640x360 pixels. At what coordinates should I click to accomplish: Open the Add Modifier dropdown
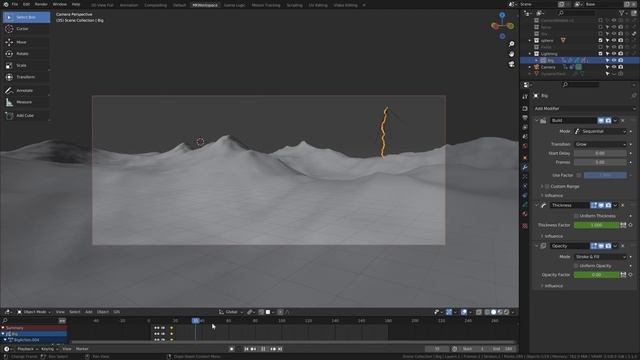(x=584, y=109)
